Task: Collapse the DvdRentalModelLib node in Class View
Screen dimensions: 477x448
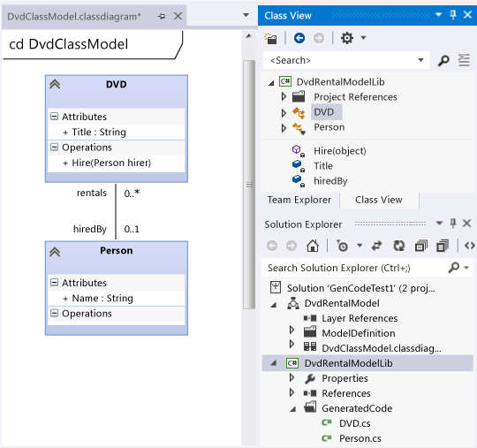Action: click(271, 82)
